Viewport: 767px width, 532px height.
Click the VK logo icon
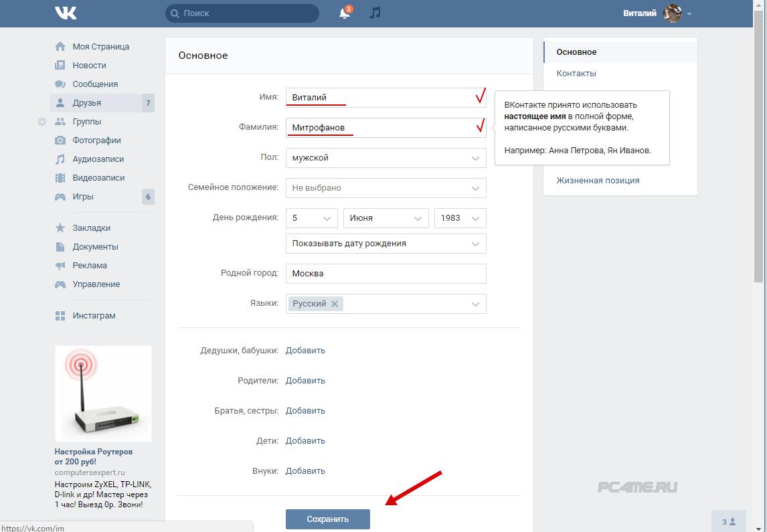[x=66, y=13]
